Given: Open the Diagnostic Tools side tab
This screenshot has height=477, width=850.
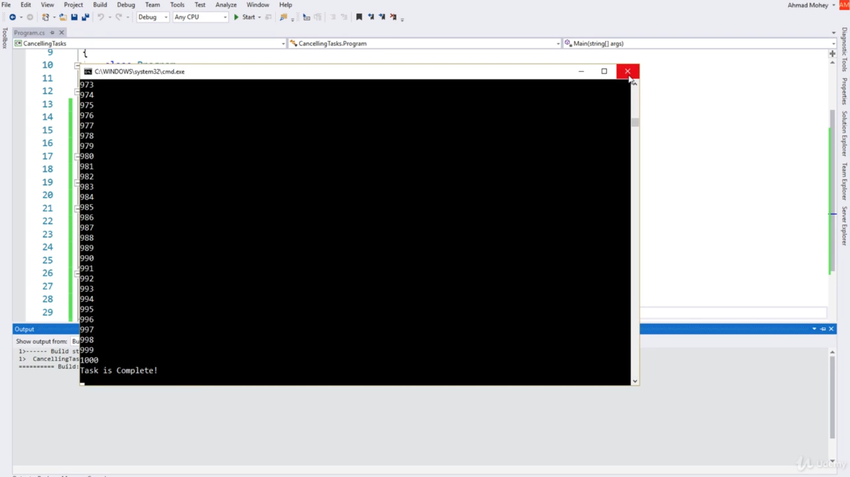Looking at the screenshot, I should [x=844, y=49].
